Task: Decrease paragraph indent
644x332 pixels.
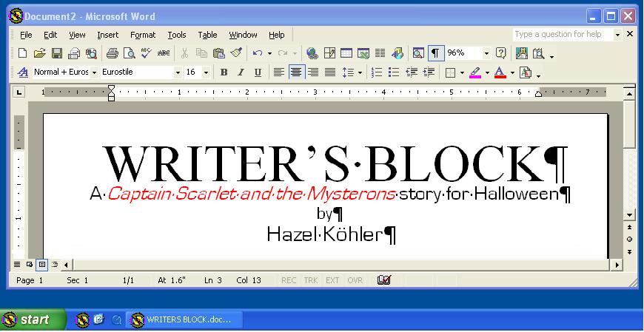Action: (411, 72)
